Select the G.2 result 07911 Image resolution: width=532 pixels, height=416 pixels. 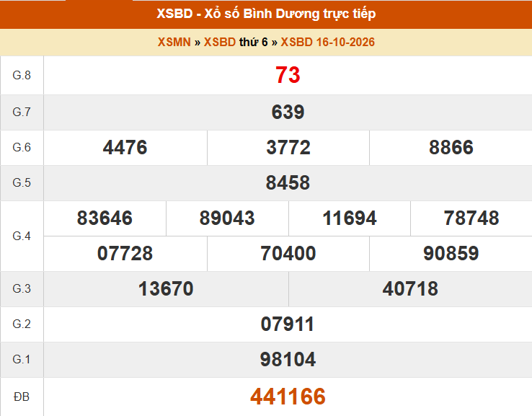click(x=288, y=324)
